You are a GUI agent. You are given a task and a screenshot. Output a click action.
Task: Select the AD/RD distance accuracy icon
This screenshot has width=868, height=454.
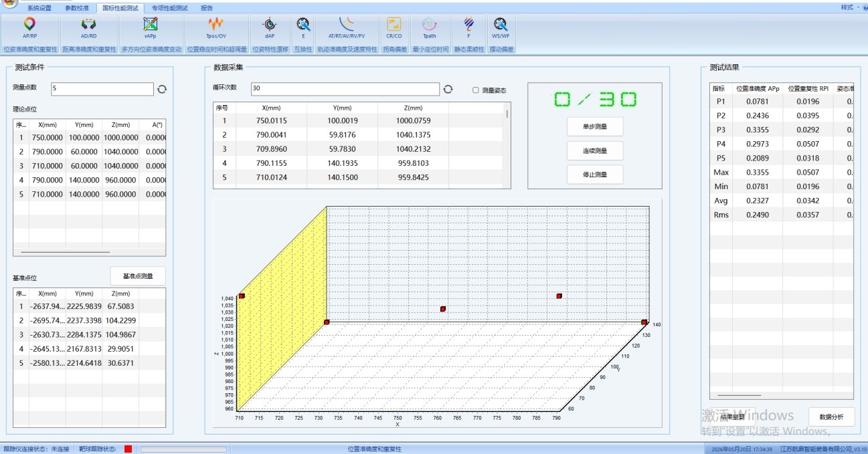coord(88,28)
